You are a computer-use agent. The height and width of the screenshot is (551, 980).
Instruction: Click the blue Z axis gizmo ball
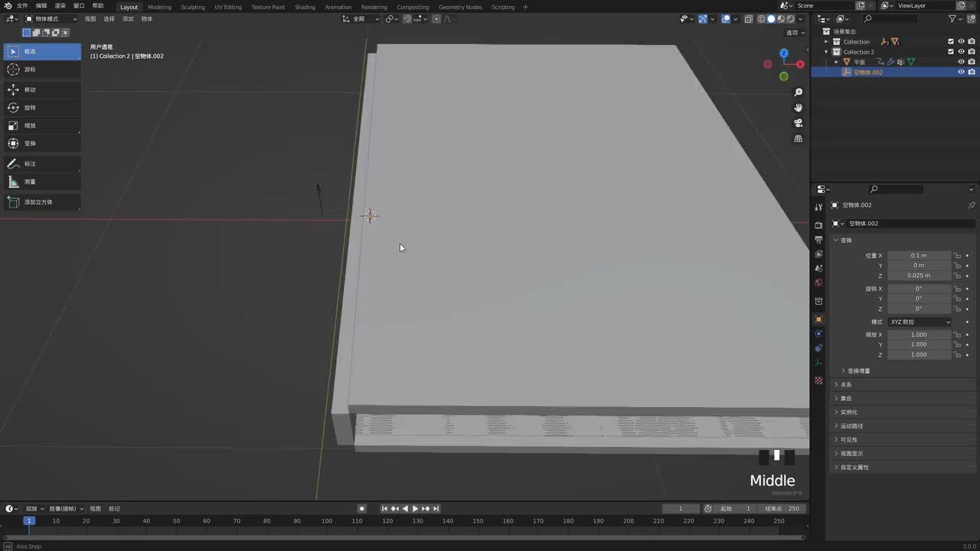click(783, 54)
